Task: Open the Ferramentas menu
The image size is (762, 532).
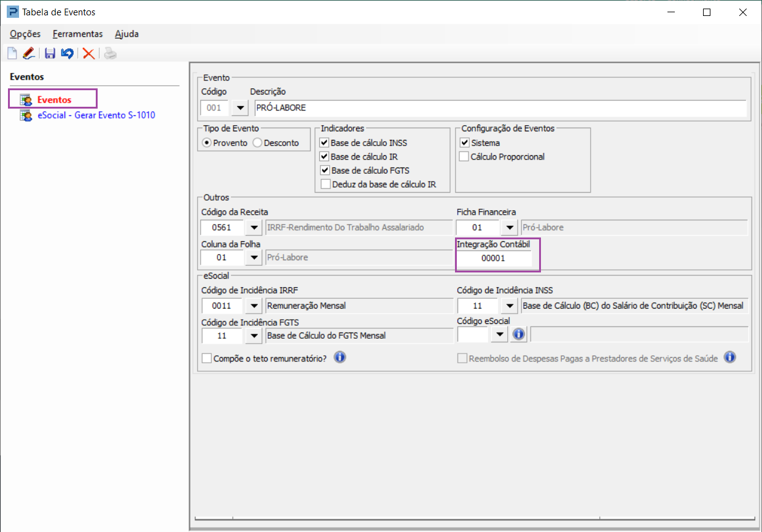Action: point(78,34)
